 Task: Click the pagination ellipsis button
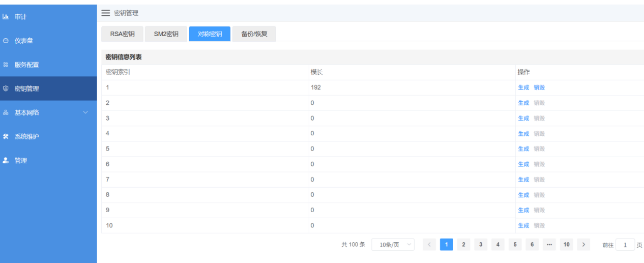pos(549,245)
